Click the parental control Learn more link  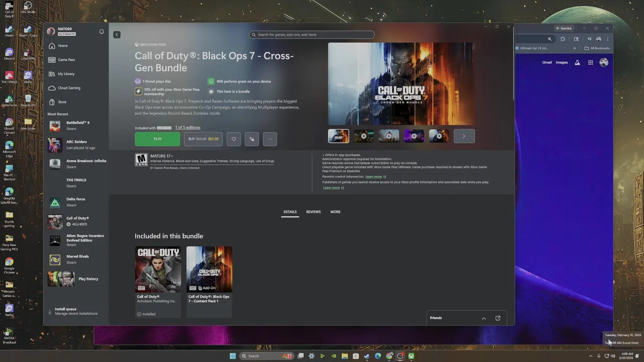[375, 177]
